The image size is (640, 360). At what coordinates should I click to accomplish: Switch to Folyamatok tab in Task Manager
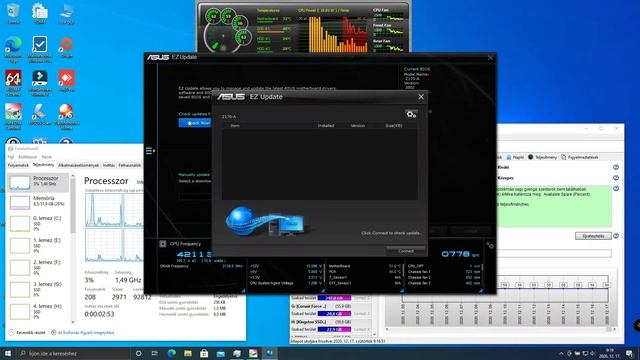coord(18,165)
